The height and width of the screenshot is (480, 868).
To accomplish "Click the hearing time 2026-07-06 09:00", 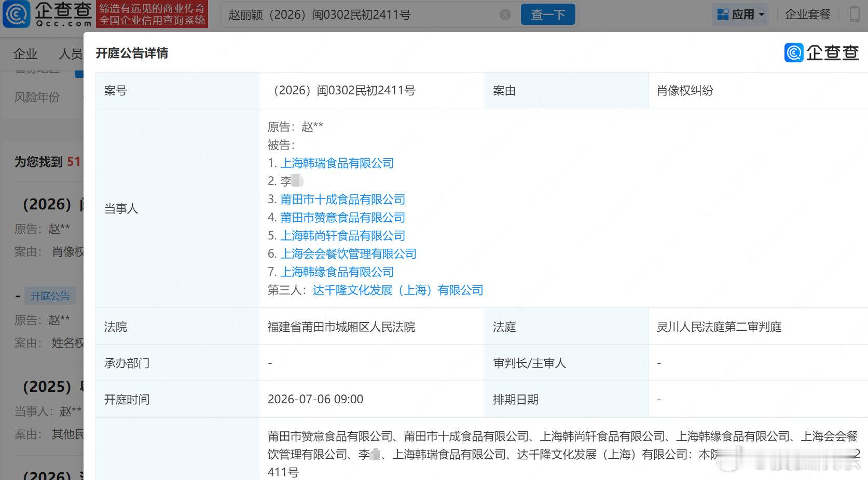I will click(x=315, y=400).
